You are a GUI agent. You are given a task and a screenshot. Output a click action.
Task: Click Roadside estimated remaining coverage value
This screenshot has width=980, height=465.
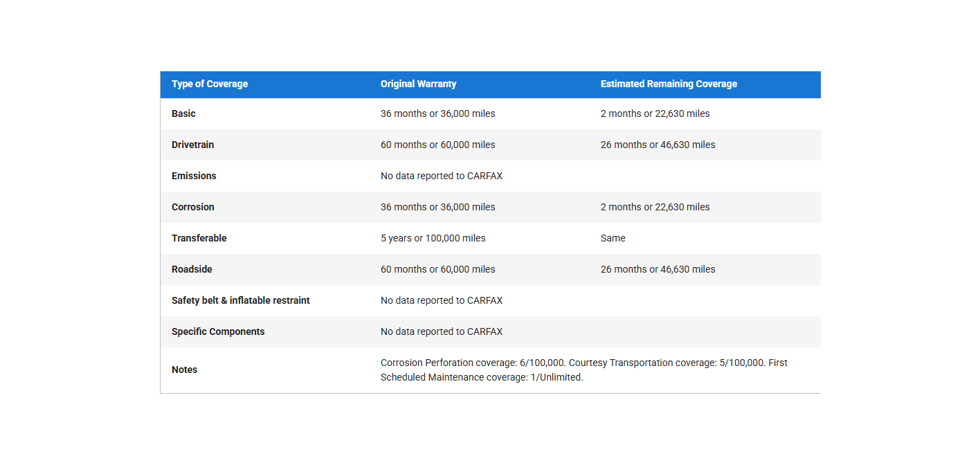click(x=657, y=269)
